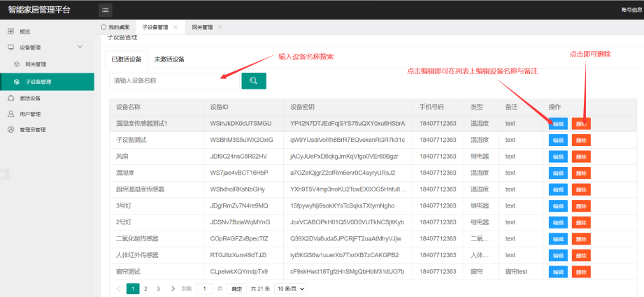Click the 账号信息 account link
The image size is (644, 297).
click(631, 10)
